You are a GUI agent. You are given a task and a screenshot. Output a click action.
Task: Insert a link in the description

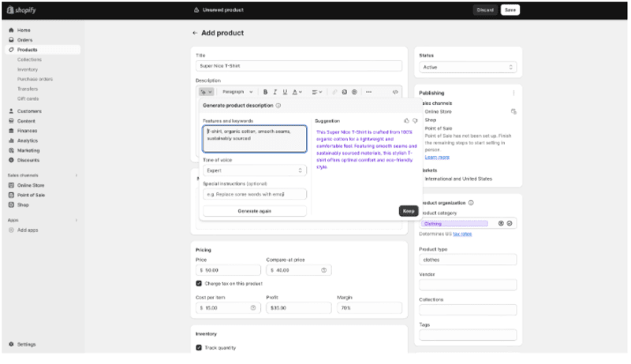[x=334, y=92]
